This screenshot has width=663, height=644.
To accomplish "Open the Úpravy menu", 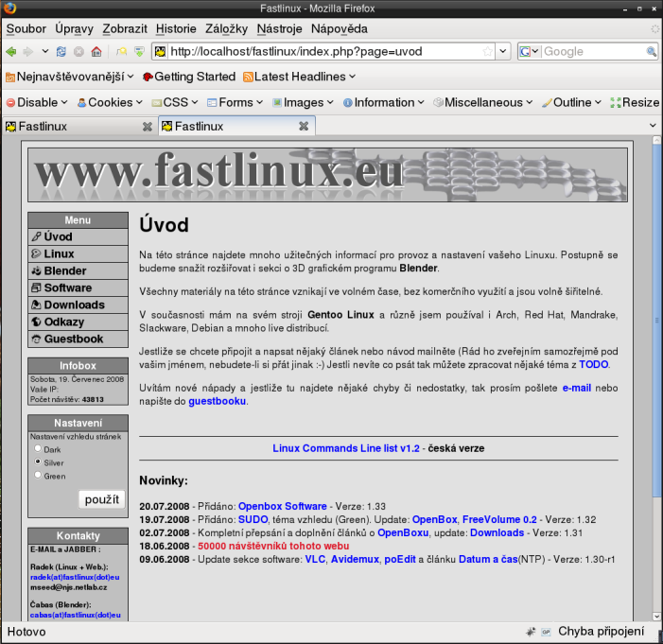I will coord(74,28).
